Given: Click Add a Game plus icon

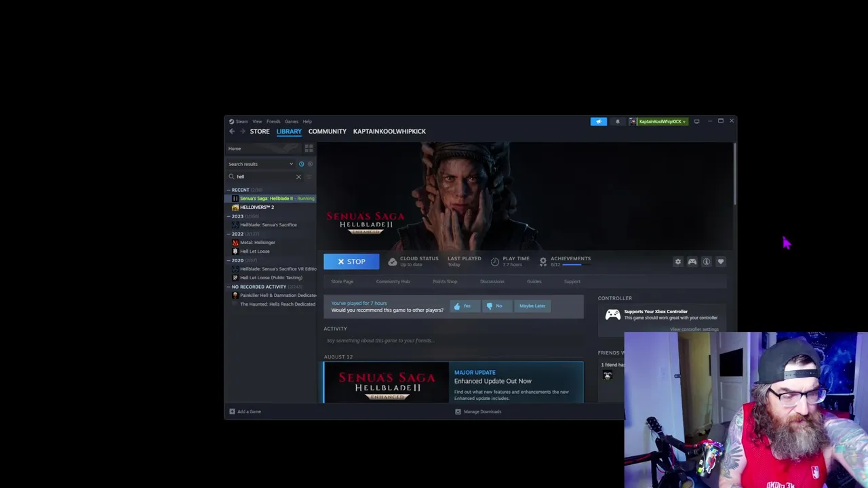Looking at the screenshot, I should [232, 411].
